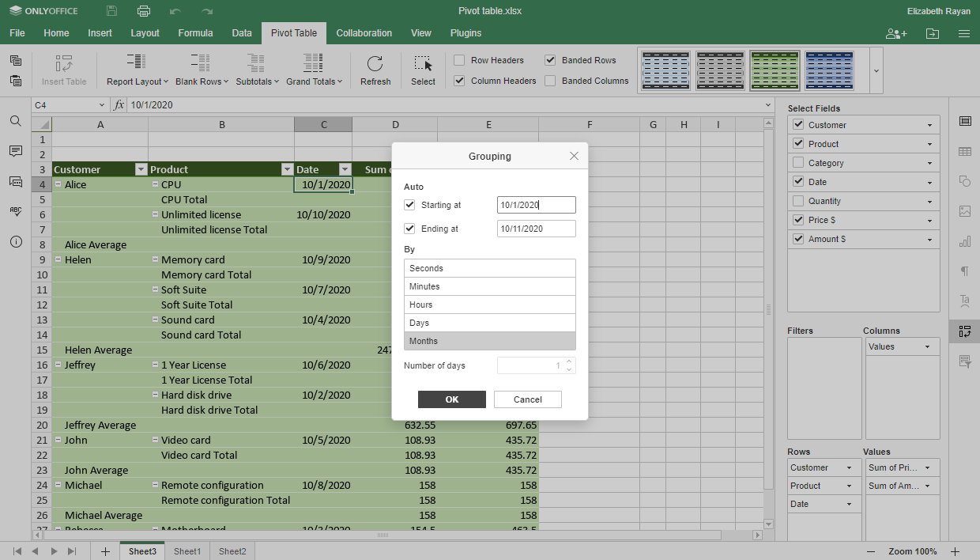Open the Chat sidebar icon
The height and width of the screenshot is (560, 980).
tap(16, 181)
